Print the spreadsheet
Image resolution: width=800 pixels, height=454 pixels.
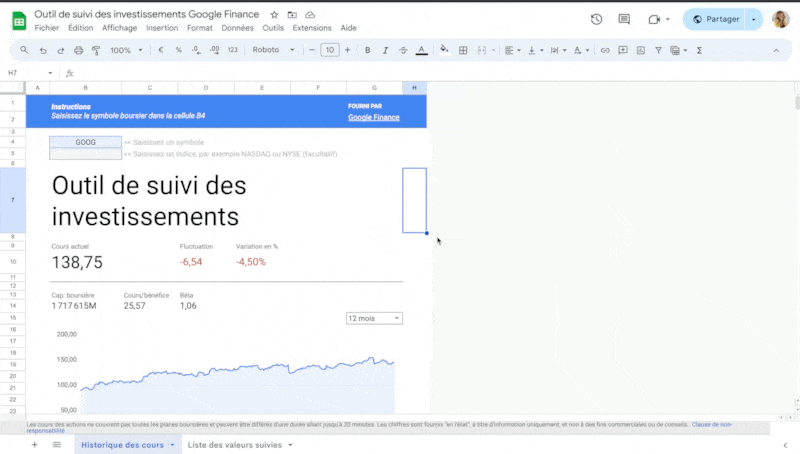coord(79,50)
